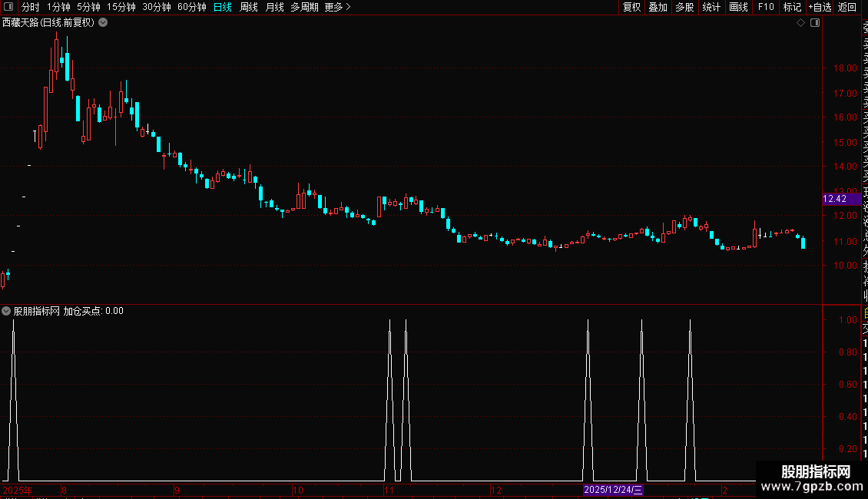Open the F10 company info

pos(766,7)
